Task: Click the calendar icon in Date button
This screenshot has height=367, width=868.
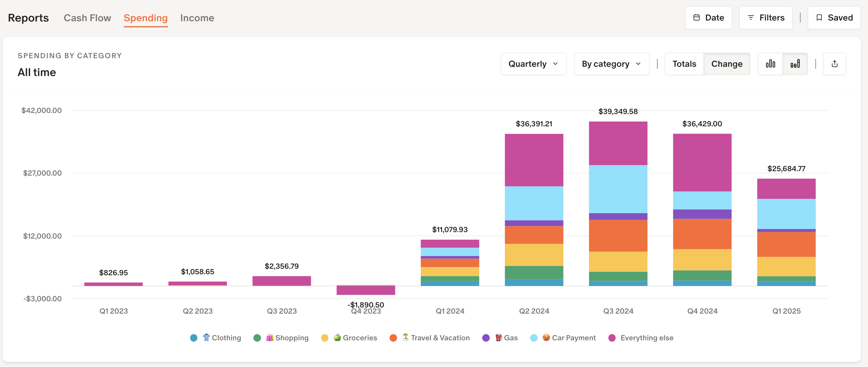Action: tap(696, 18)
